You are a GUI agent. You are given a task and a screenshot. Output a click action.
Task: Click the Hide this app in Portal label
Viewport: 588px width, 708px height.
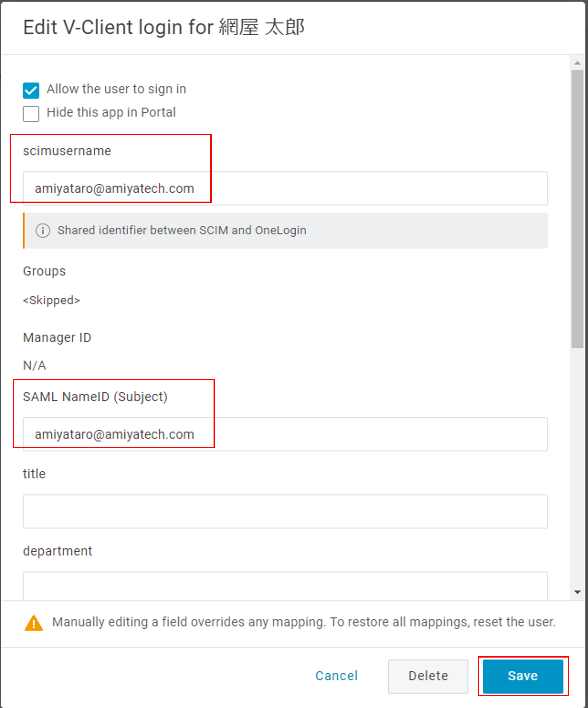111,112
